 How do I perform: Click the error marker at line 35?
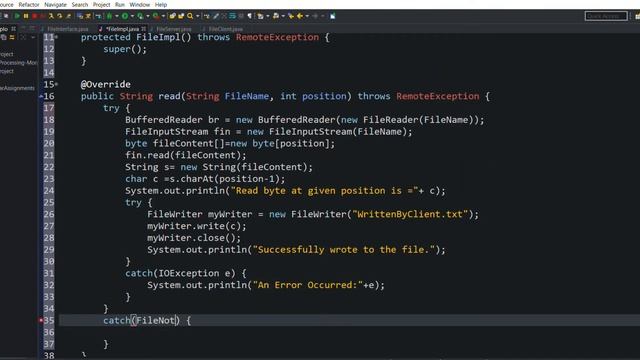pyautogui.click(x=41, y=320)
